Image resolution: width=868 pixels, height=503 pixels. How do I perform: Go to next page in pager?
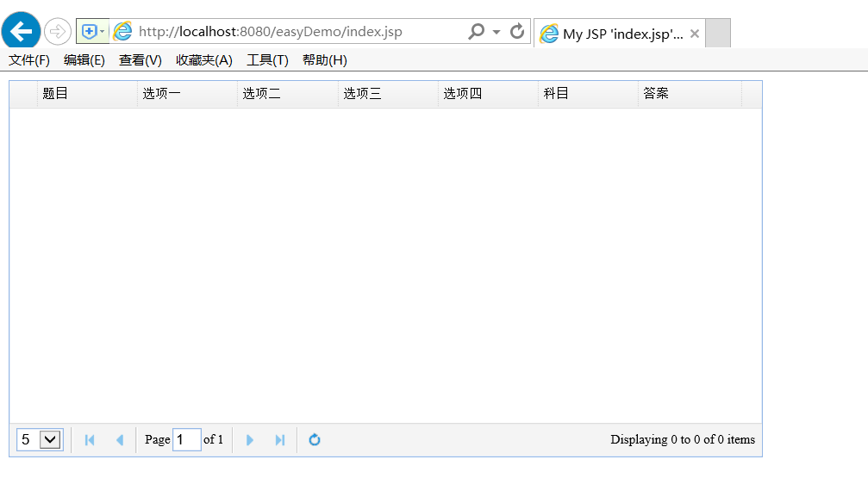pyautogui.click(x=250, y=440)
